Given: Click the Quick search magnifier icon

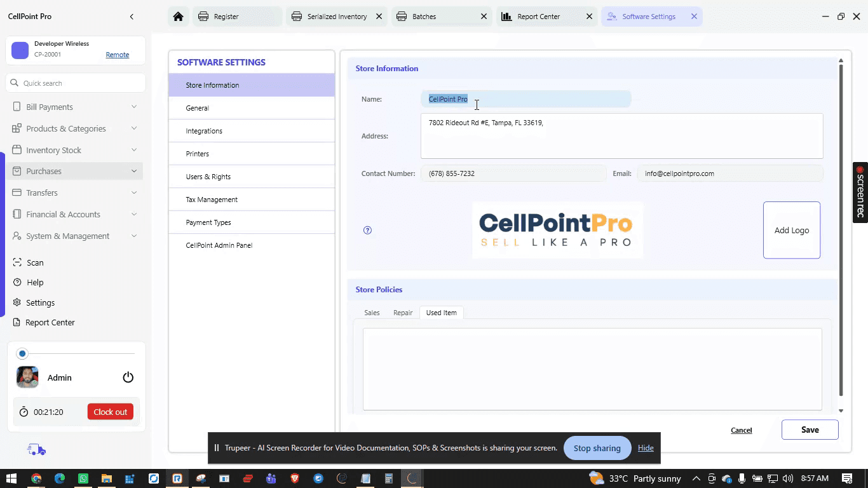Looking at the screenshot, I should coord(15,83).
